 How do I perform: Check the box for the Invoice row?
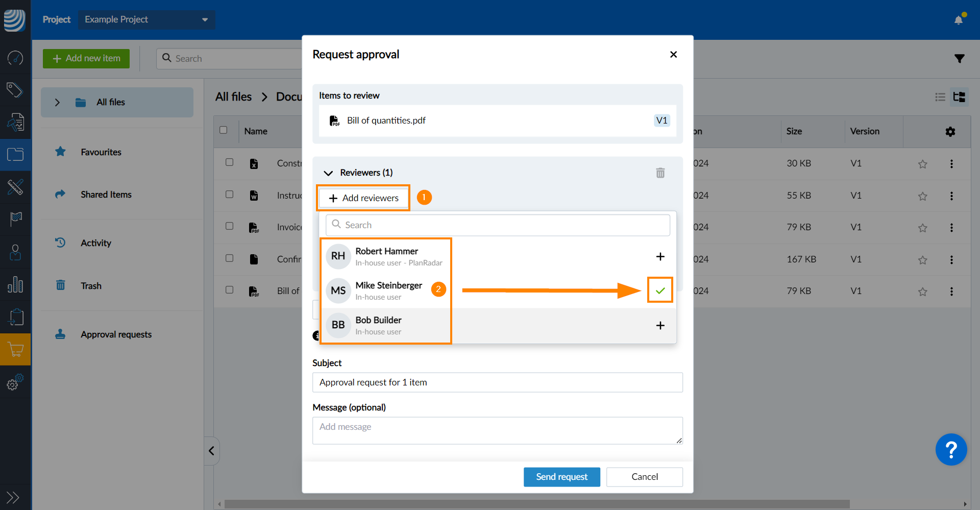(229, 226)
